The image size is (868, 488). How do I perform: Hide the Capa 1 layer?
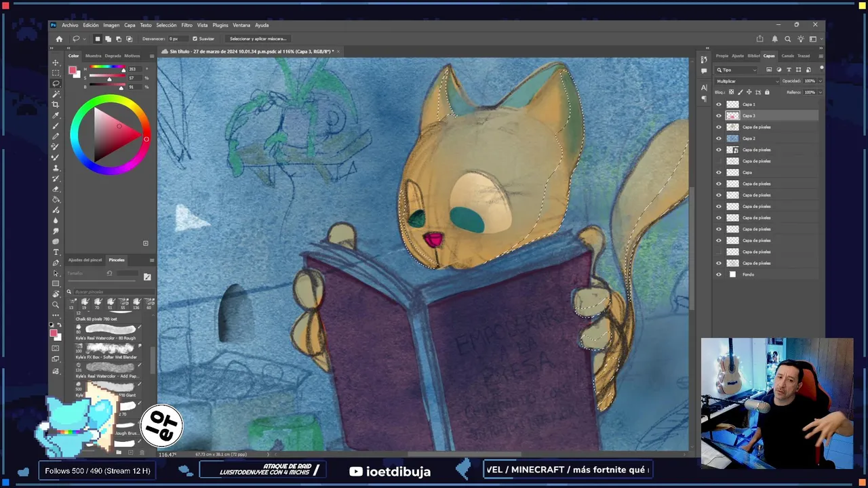pyautogui.click(x=719, y=104)
